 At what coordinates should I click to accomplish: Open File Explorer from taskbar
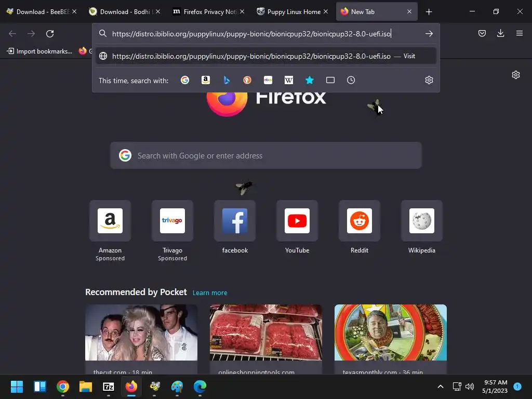tap(86, 387)
